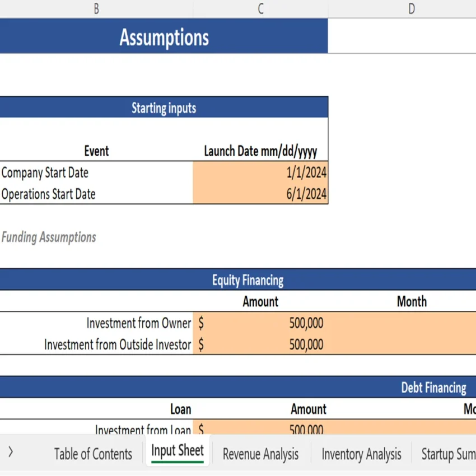Switch to the Revenue Analysis sheet
This screenshot has width=476, height=476.
(x=260, y=454)
